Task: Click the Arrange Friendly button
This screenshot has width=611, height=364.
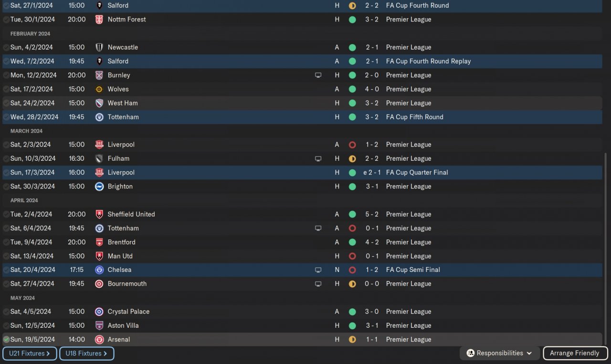Action: [x=574, y=354]
